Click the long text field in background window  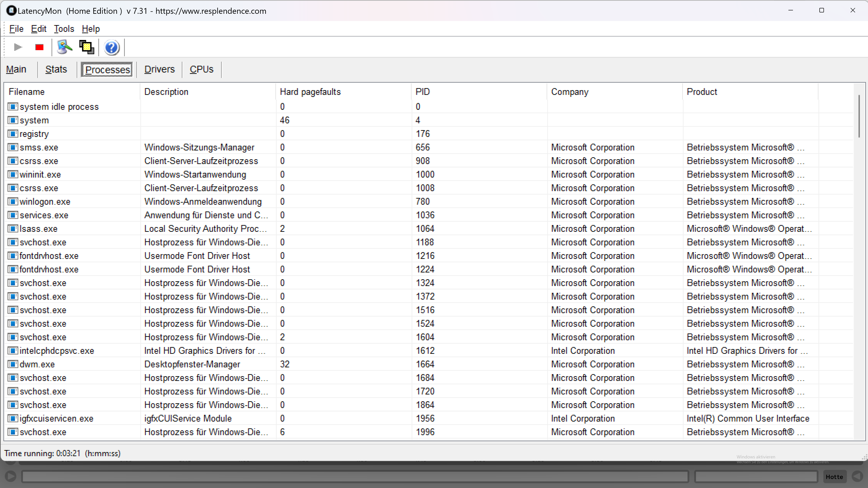pos(355,476)
